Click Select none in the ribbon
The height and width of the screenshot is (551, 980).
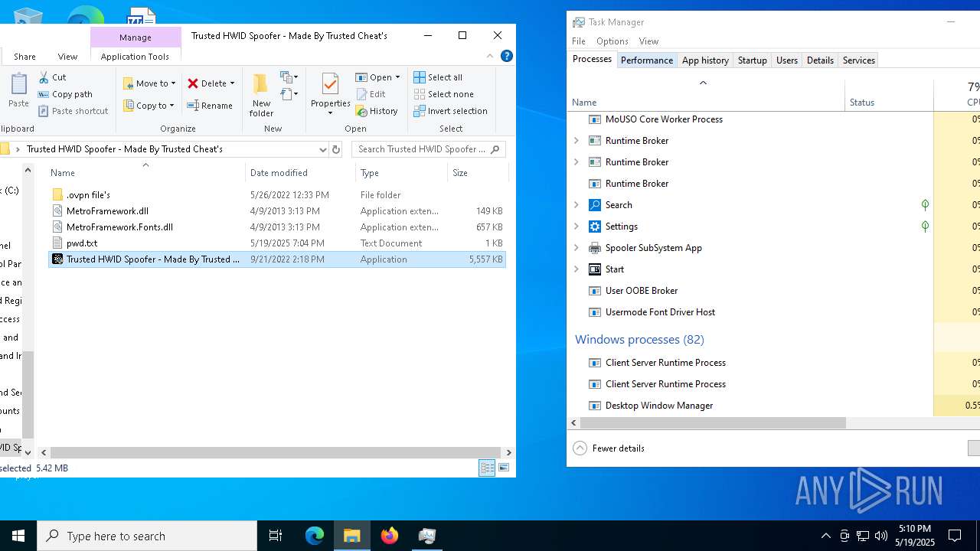[x=443, y=94]
